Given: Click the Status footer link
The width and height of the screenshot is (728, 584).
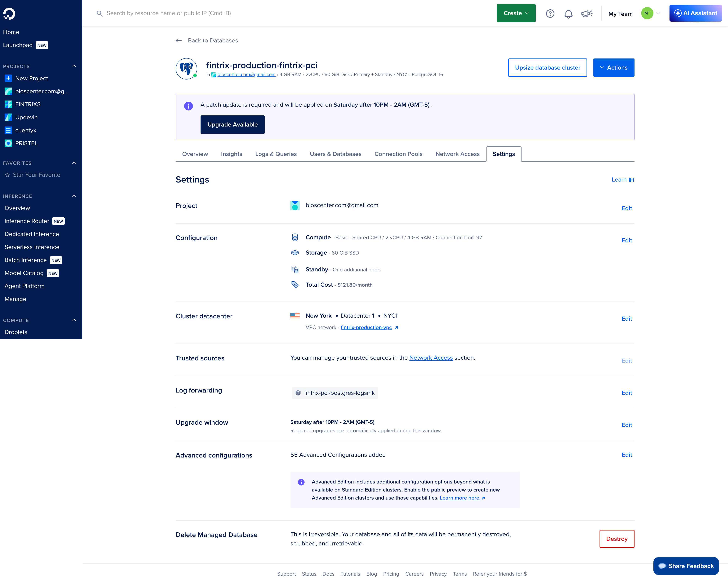Looking at the screenshot, I should tap(309, 574).
